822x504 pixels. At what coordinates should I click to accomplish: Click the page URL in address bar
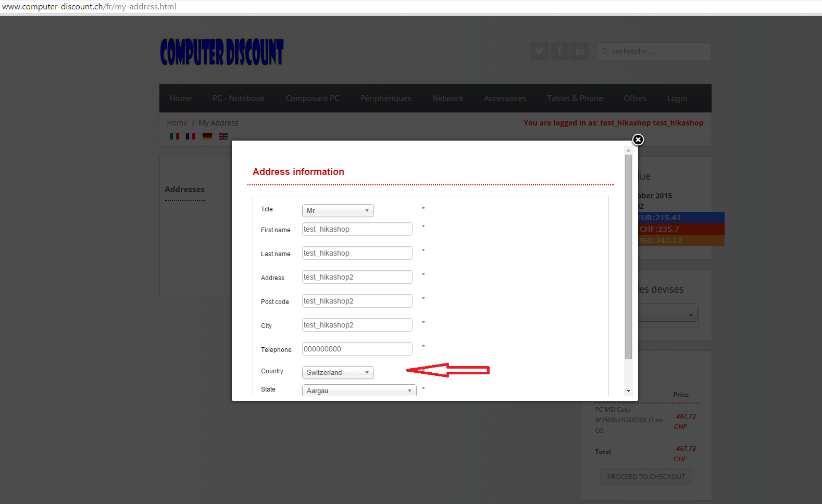(89, 7)
